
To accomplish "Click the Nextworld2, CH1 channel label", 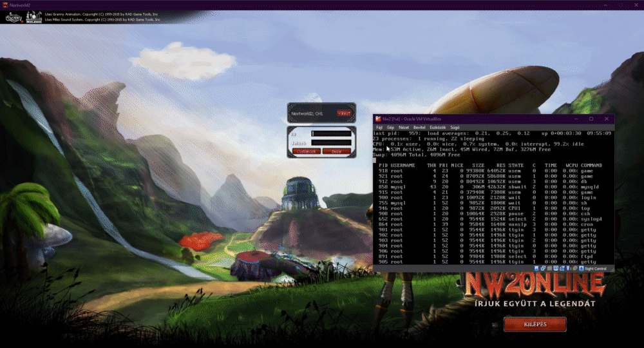I will (307, 113).
